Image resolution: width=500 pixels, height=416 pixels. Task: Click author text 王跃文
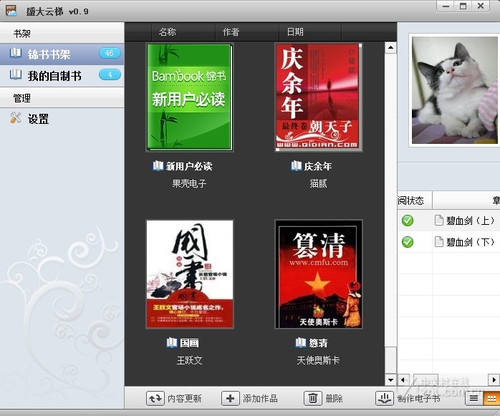tap(189, 360)
